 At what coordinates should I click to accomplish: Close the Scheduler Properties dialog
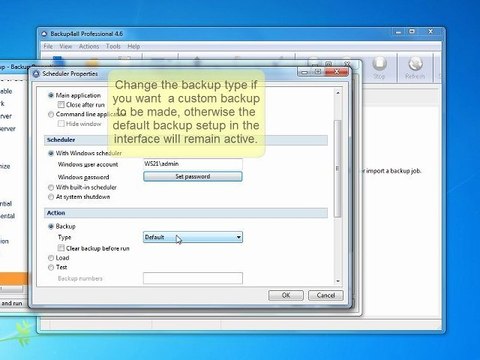337,72
